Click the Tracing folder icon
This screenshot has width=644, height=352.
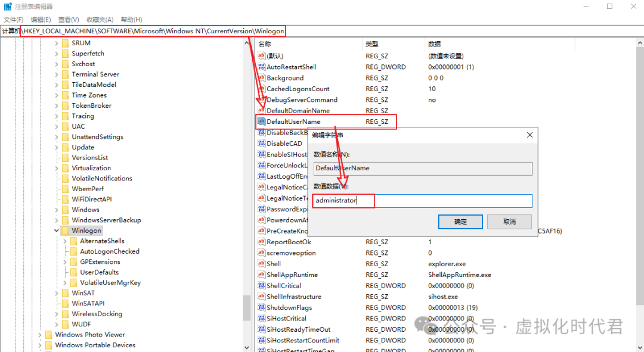[x=65, y=116]
